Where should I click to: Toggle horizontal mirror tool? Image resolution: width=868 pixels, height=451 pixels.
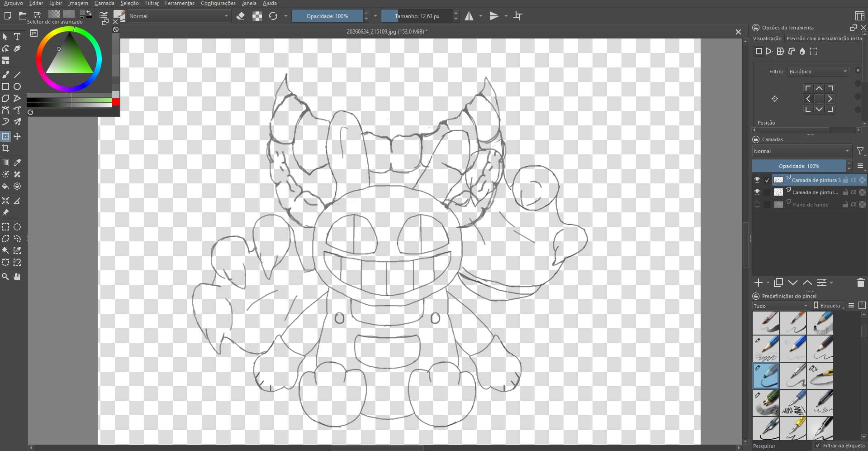(469, 16)
